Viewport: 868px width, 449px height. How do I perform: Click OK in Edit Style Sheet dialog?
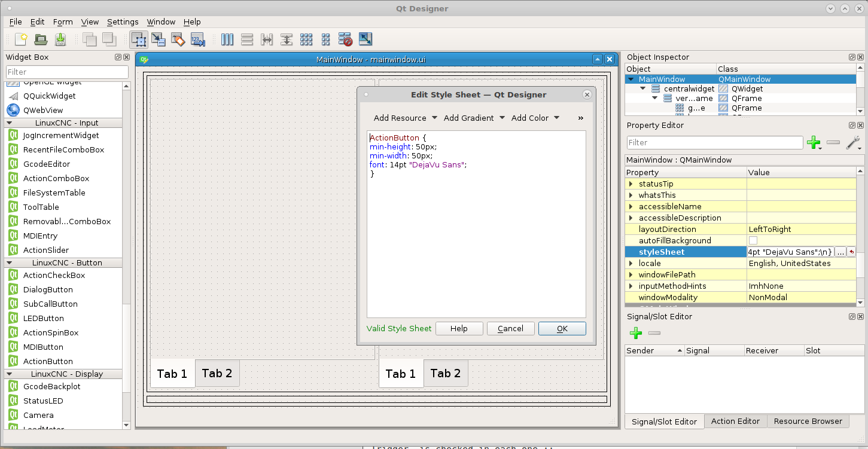point(562,328)
